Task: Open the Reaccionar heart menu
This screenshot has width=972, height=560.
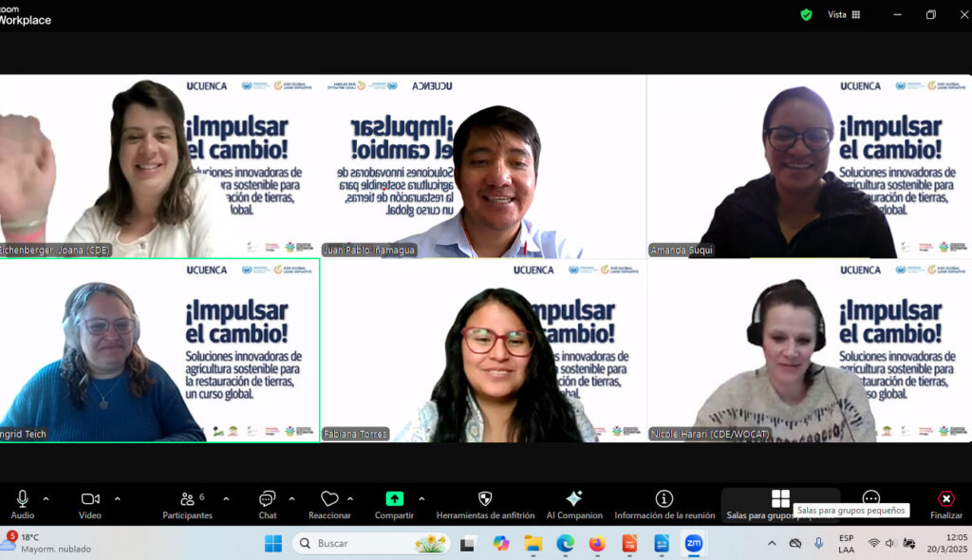Action: click(x=329, y=504)
